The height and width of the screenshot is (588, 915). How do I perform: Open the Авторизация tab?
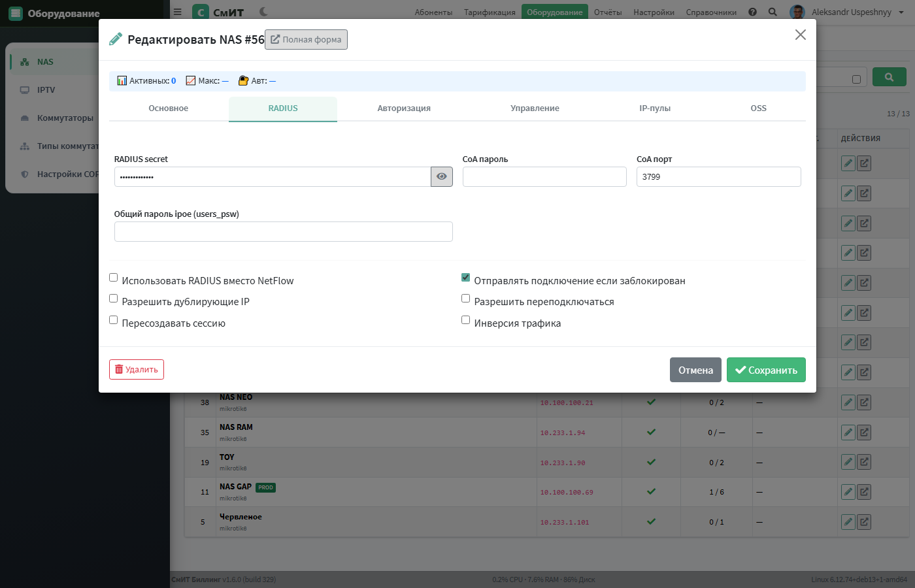pyautogui.click(x=404, y=108)
